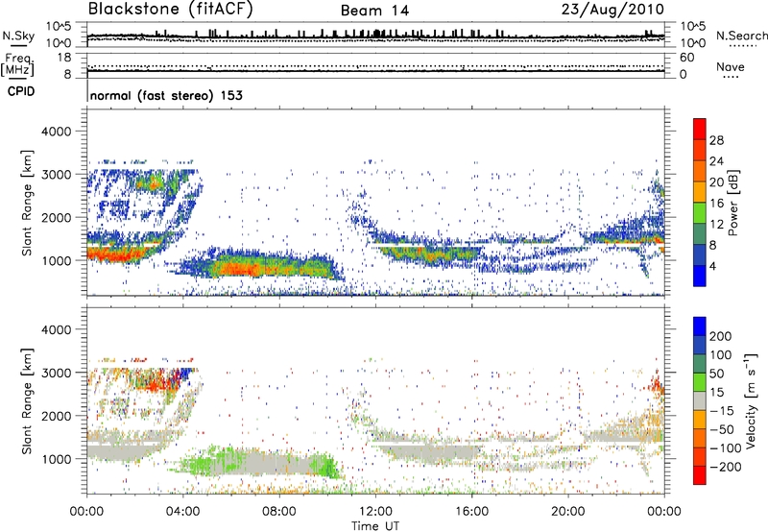Click the '28' value on Power colorbar
Screen dimensions: 768x532
[x=716, y=140]
